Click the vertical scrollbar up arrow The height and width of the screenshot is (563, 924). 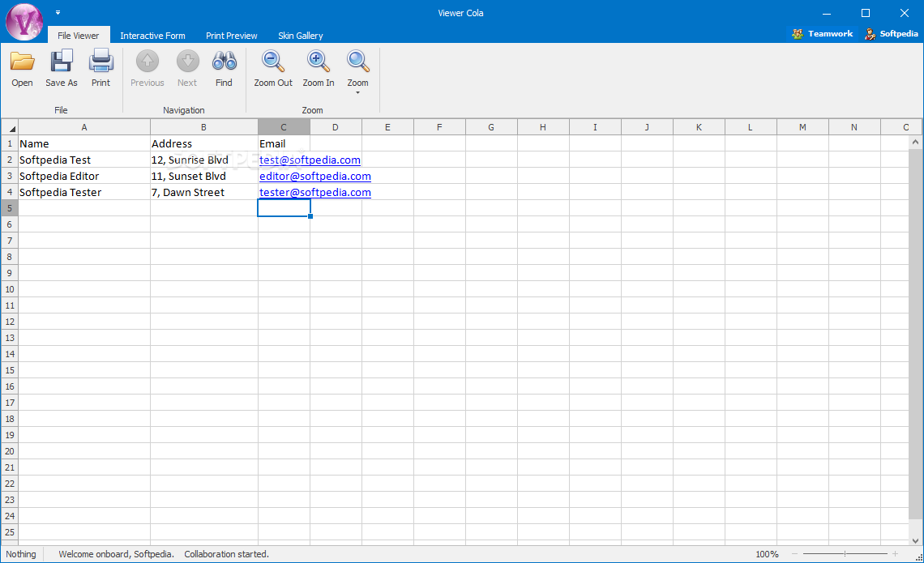point(915,142)
